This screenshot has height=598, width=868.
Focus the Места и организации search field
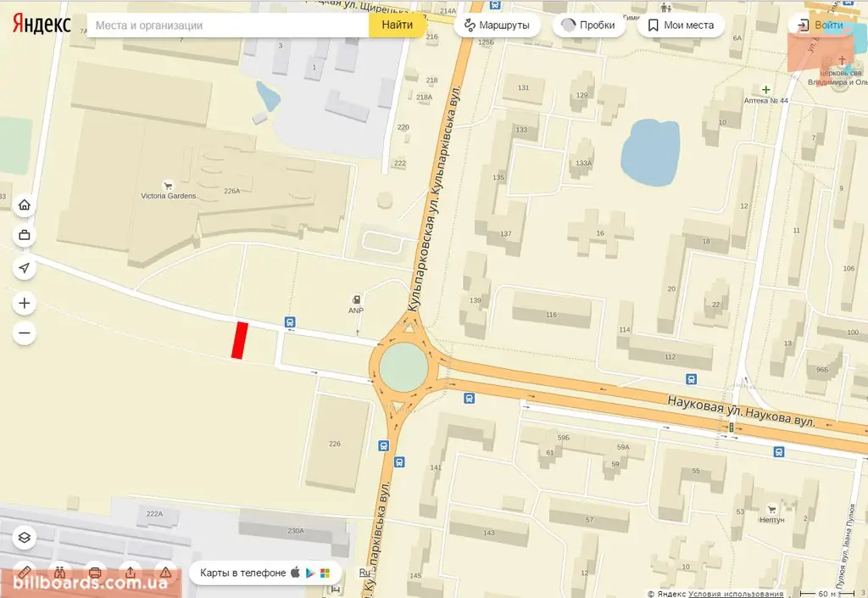(x=228, y=25)
